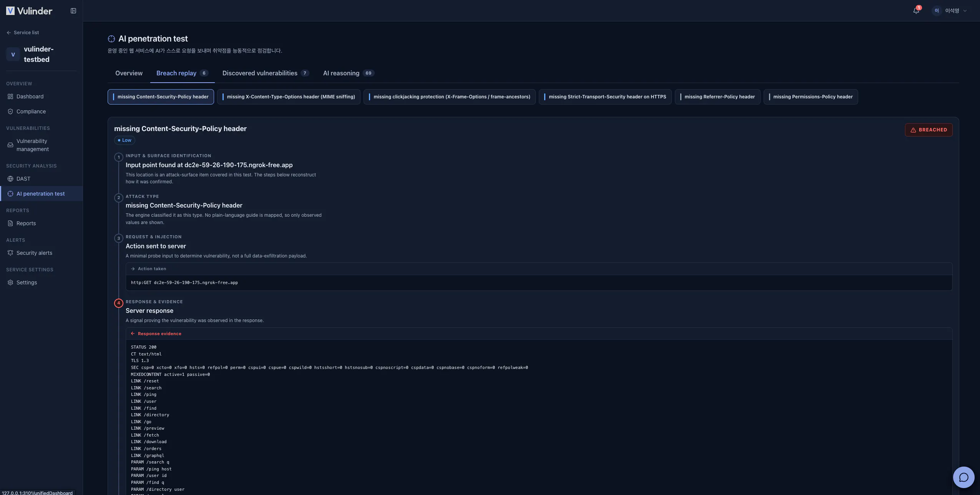Click the Dashboard grid icon
Image resolution: width=980 pixels, height=495 pixels.
10,96
